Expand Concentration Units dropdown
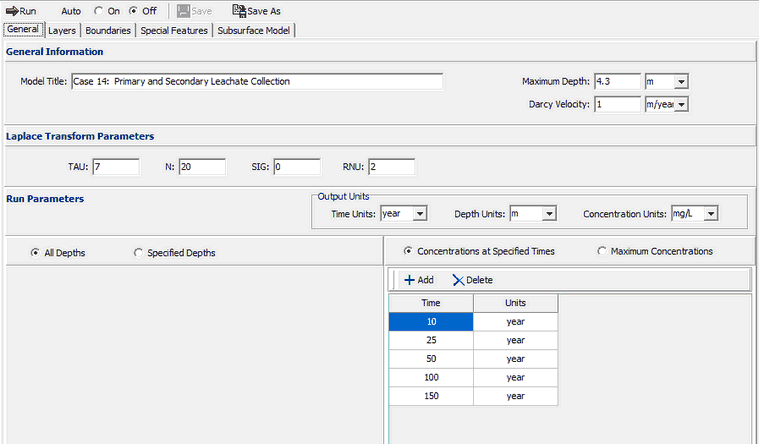The height and width of the screenshot is (444, 759). [x=710, y=213]
